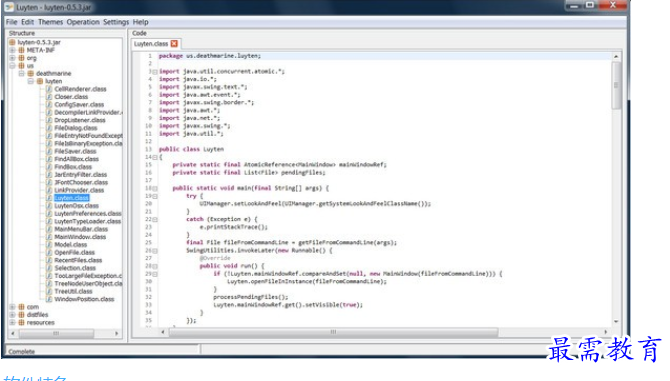Fold the try block at line 19
The height and width of the screenshot is (381, 670).
click(155, 196)
